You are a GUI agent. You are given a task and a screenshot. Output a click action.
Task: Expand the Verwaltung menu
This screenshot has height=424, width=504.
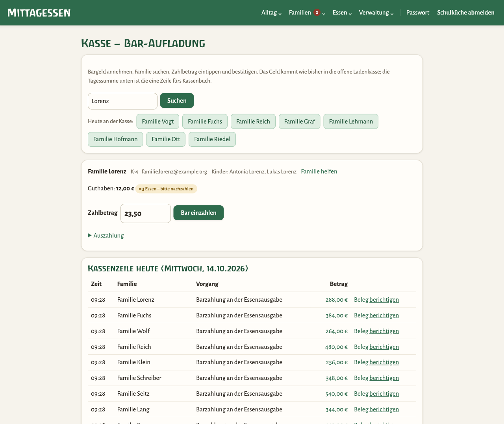point(376,13)
